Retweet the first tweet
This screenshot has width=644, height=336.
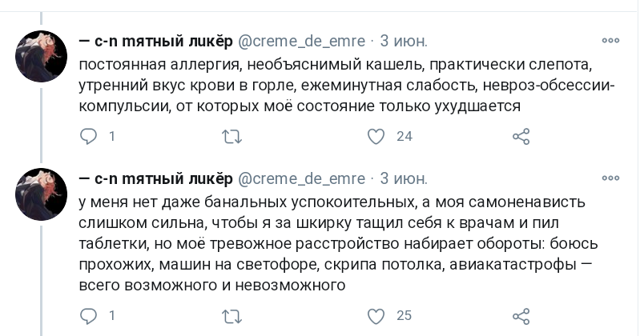231,137
